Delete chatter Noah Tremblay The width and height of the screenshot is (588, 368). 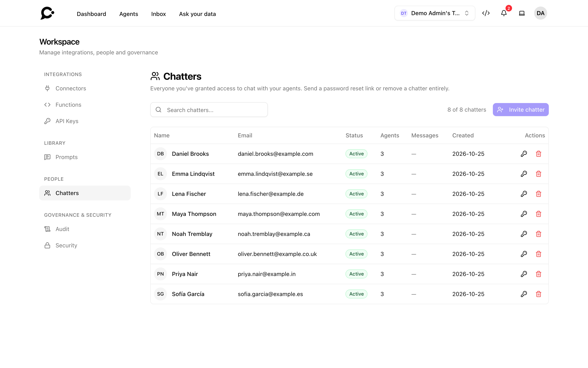pos(538,234)
